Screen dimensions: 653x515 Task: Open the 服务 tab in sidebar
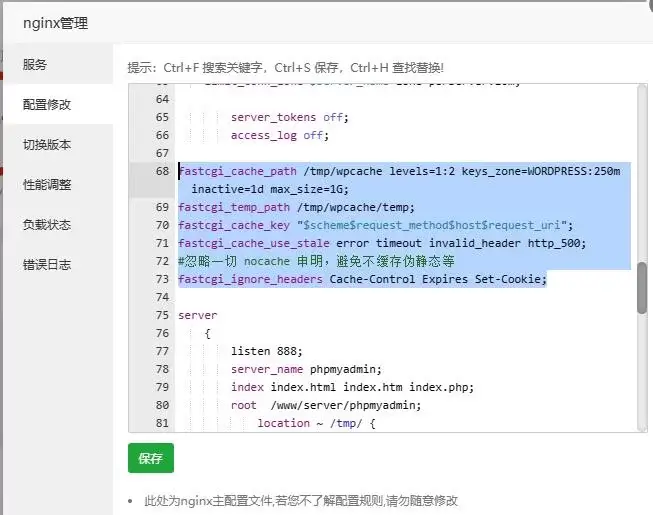[x=36, y=64]
